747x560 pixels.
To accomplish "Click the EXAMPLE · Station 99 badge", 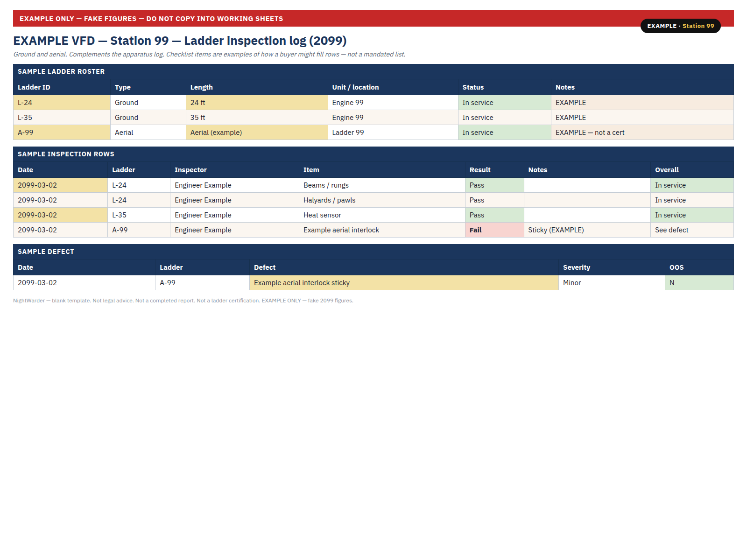I will click(680, 26).
